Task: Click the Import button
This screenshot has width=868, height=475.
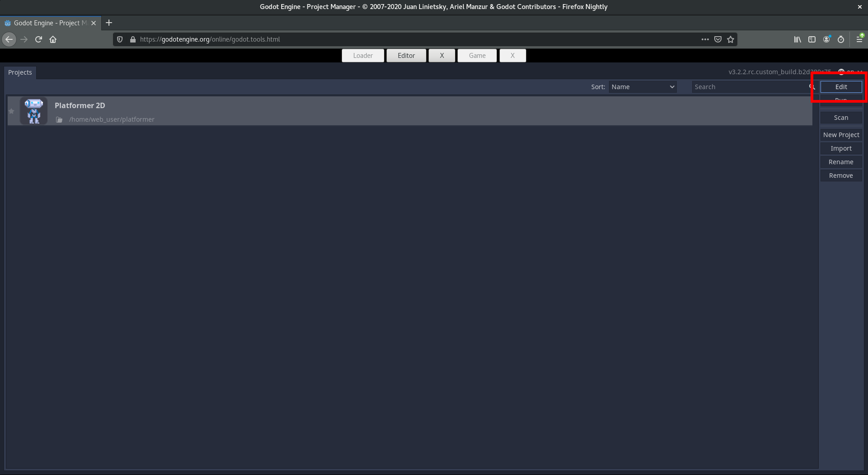Action: tap(841, 148)
